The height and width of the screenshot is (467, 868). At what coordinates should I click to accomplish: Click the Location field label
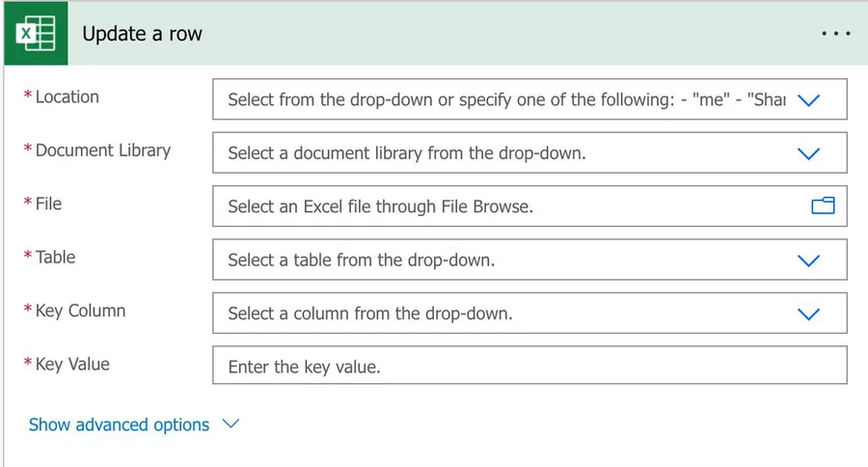[x=67, y=96]
